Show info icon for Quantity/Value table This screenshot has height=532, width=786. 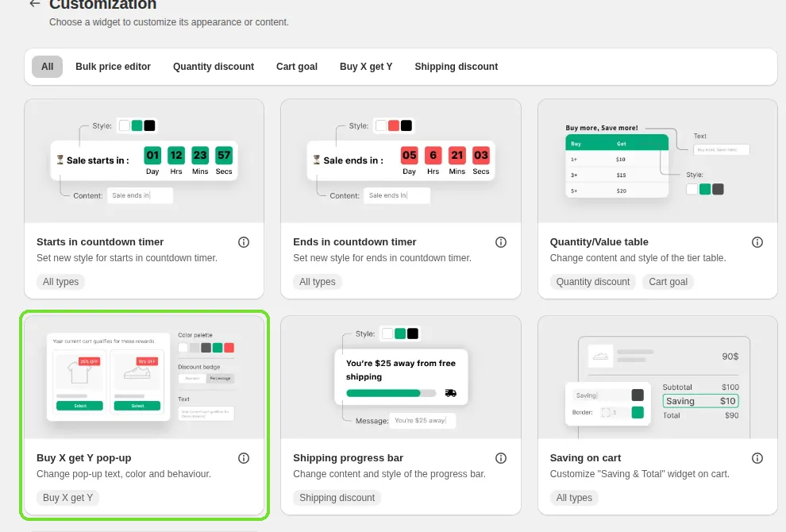pos(757,242)
